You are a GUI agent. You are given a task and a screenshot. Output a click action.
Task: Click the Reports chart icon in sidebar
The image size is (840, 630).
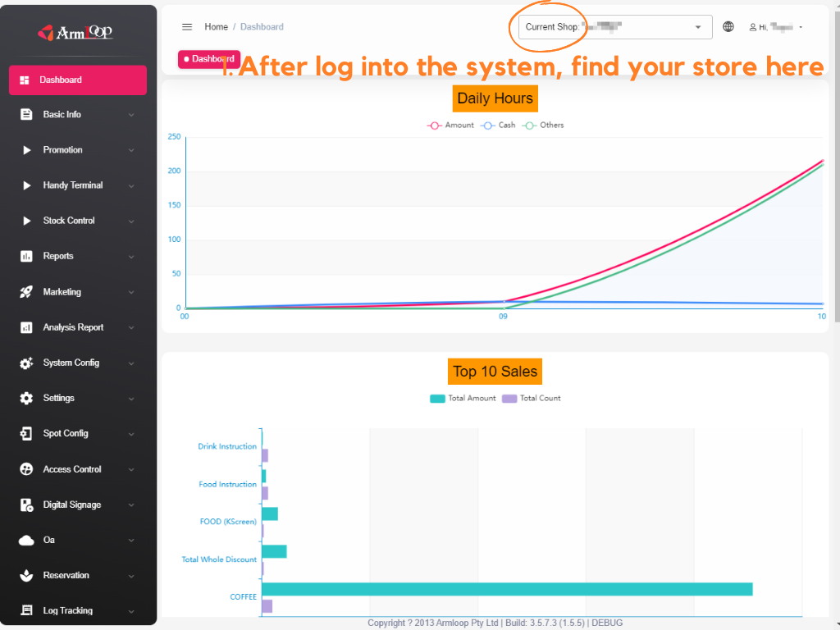coord(26,256)
